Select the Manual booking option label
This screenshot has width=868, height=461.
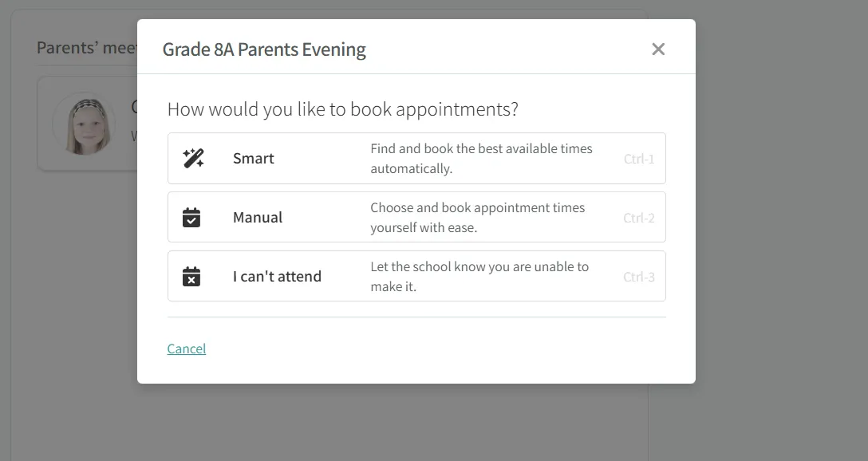(258, 217)
